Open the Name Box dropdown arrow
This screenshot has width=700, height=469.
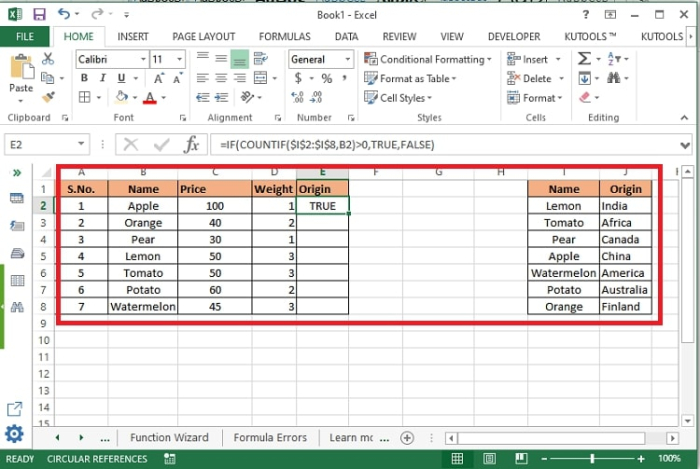coord(81,144)
